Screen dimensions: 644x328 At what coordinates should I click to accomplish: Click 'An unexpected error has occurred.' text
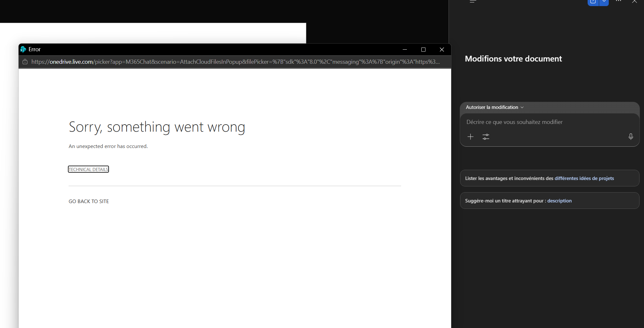tap(108, 146)
